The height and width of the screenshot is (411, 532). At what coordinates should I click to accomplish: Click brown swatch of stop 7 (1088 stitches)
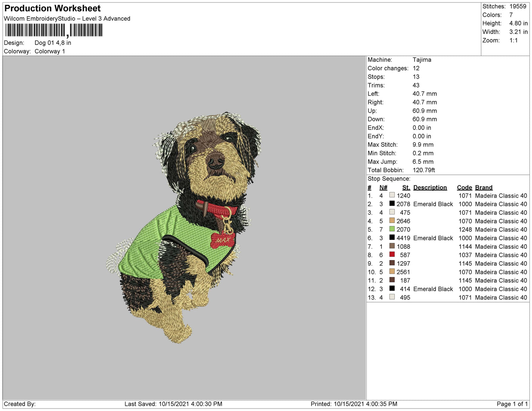pos(392,246)
